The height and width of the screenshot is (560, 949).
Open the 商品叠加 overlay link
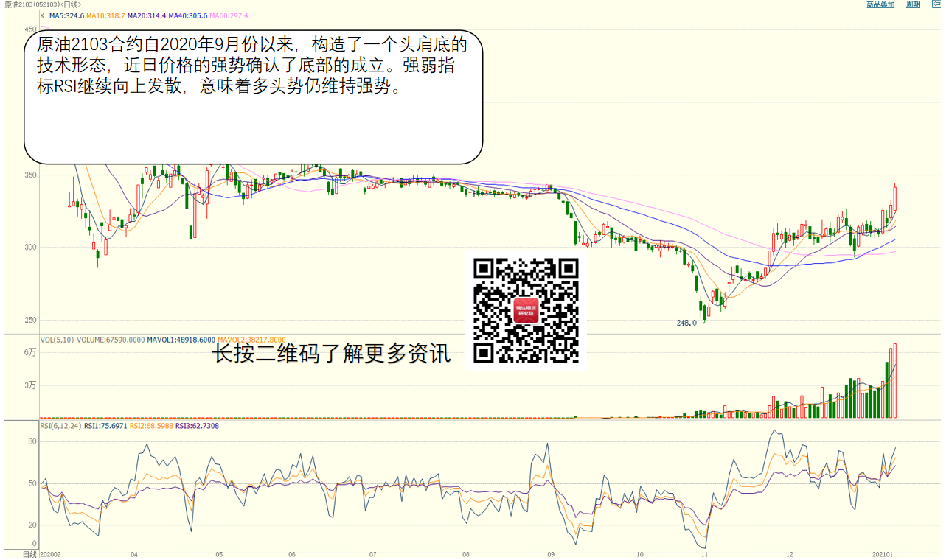pyautogui.click(x=880, y=4)
